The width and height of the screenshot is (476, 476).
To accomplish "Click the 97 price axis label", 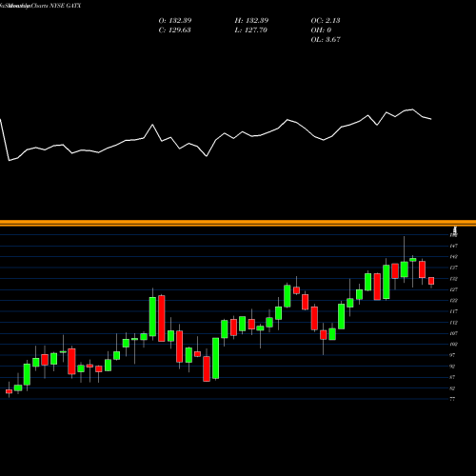I will tap(452, 355).
